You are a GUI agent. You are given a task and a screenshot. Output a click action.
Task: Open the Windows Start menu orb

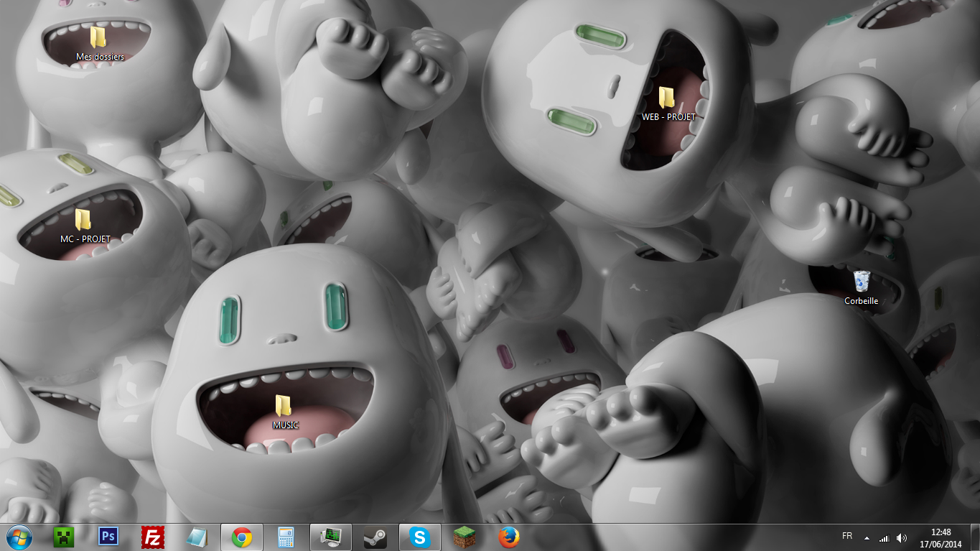click(19, 537)
